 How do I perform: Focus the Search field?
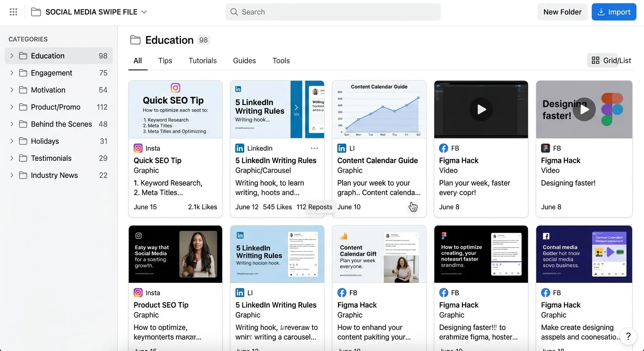coord(333,12)
